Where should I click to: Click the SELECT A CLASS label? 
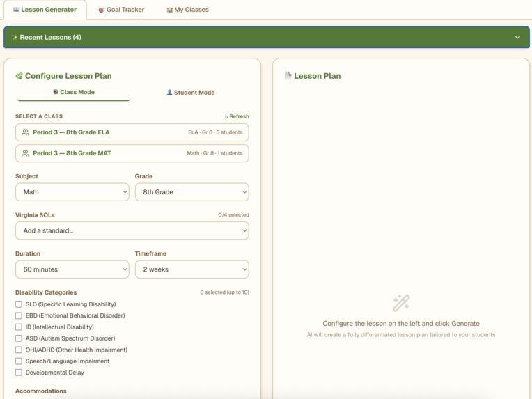[39, 116]
